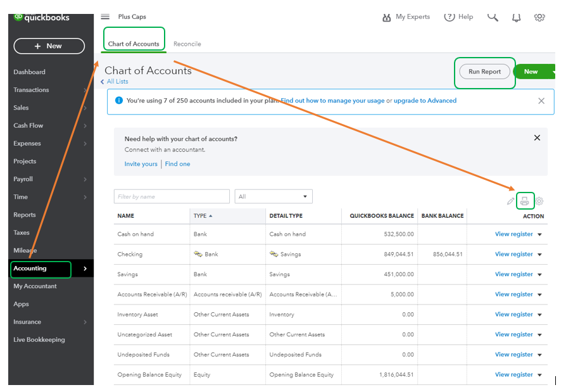Open Expenses in the sidebar
The width and height of the screenshot is (585, 392).
[x=27, y=143]
